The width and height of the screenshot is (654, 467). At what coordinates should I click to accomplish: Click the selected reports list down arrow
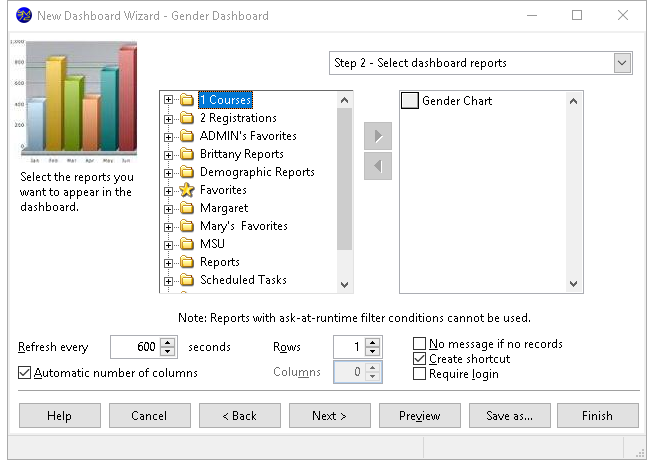click(x=574, y=284)
